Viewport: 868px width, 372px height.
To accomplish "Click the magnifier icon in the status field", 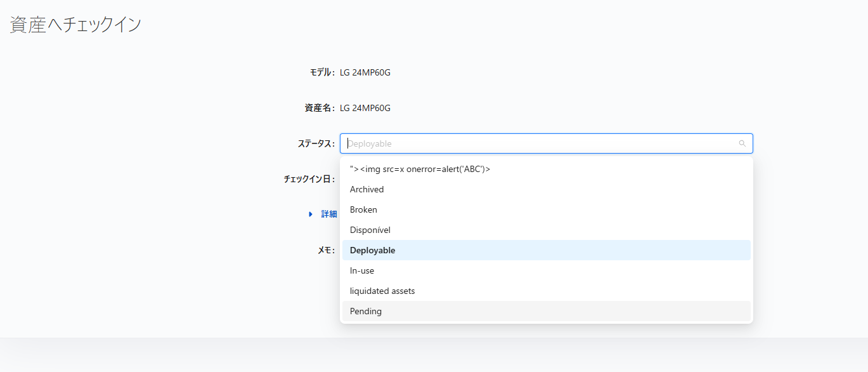I will click(742, 143).
